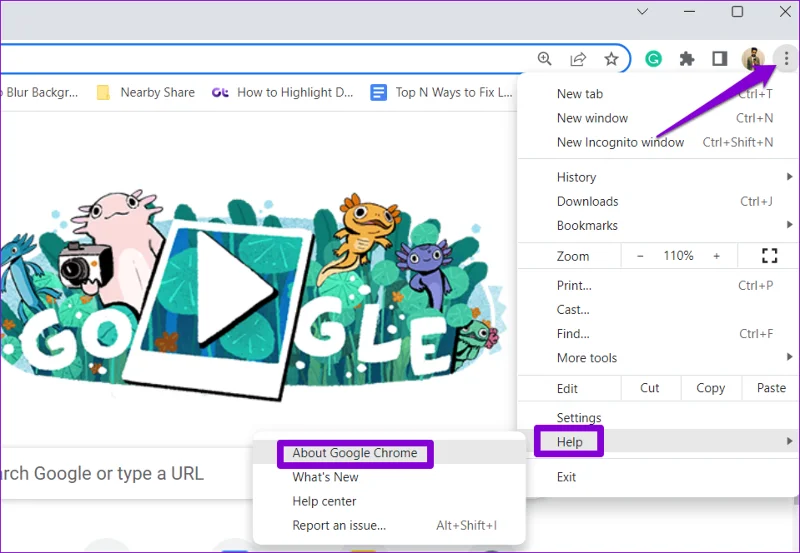Screen dimensions: 800x553
Task: Open the Extensions puzzle icon
Action: coord(687,59)
